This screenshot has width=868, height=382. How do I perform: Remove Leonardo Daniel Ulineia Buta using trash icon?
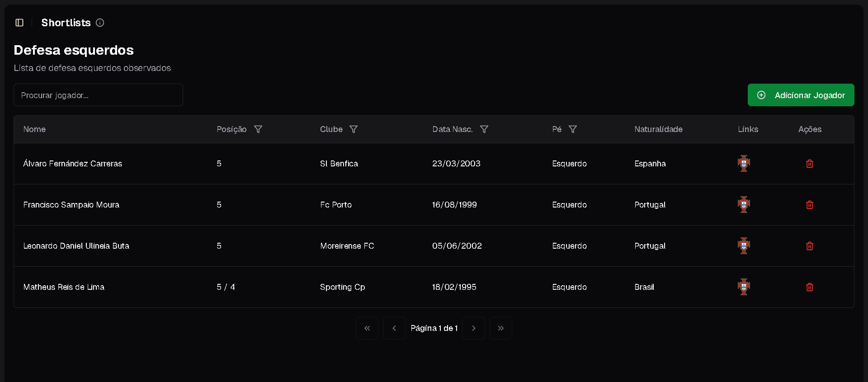pyautogui.click(x=809, y=246)
